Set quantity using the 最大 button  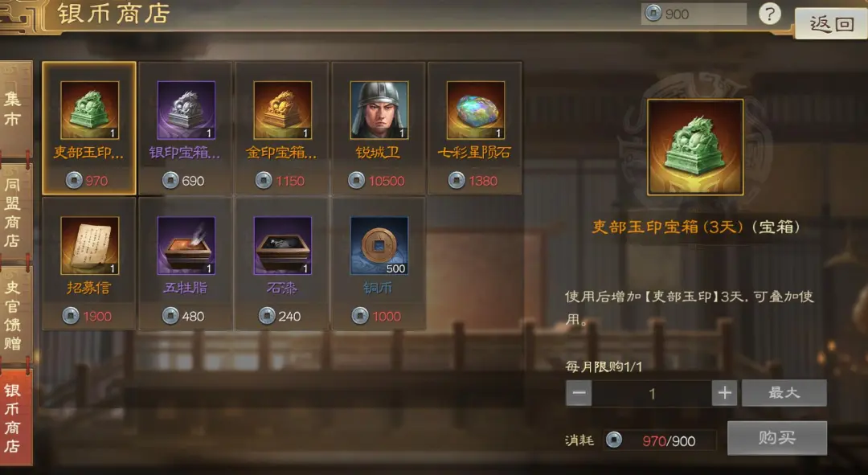point(784,392)
